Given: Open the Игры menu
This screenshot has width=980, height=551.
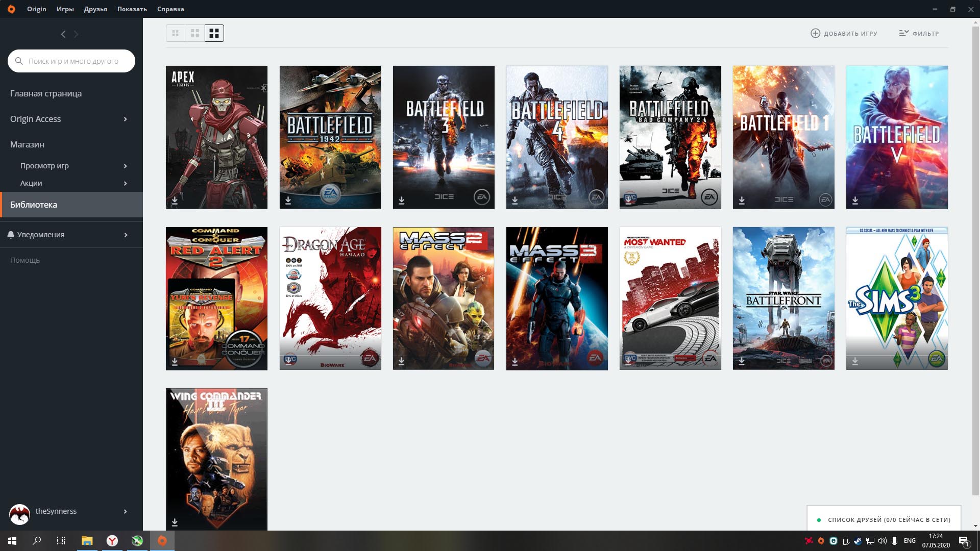Looking at the screenshot, I should point(65,9).
